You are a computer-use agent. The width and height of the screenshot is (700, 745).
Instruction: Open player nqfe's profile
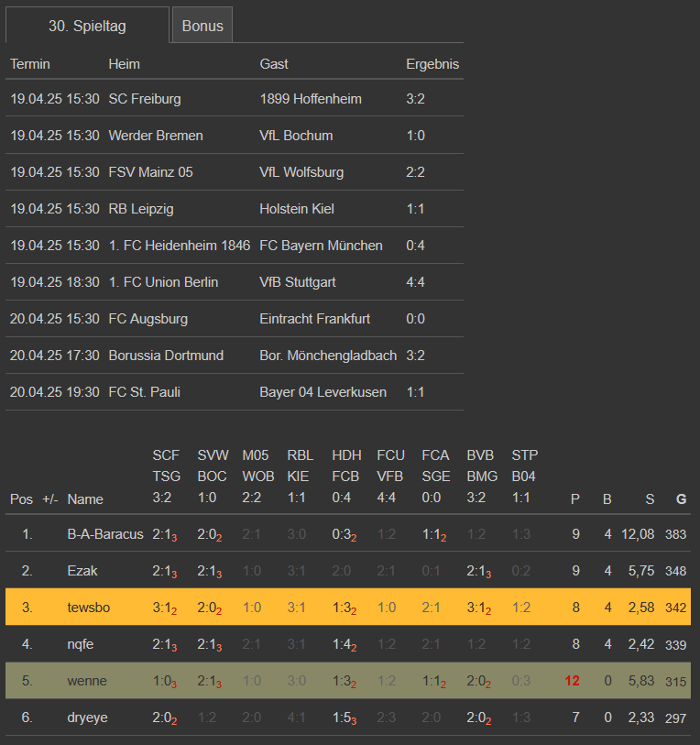(x=82, y=644)
